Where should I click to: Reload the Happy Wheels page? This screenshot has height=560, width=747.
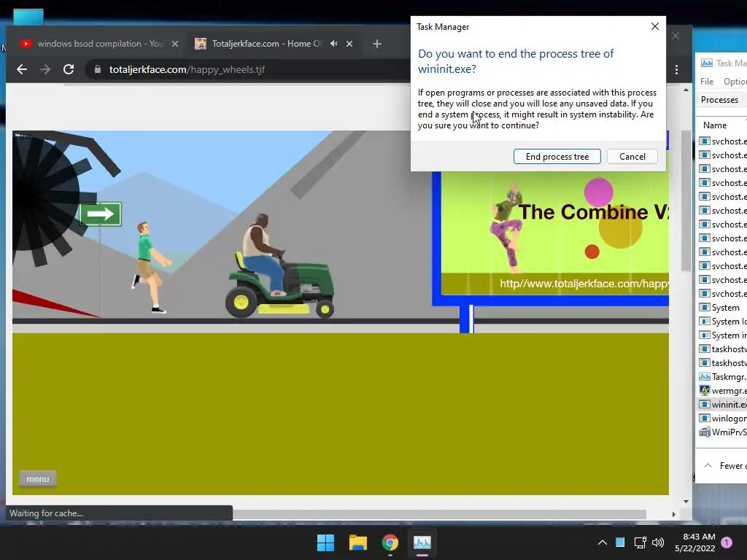tap(69, 69)
